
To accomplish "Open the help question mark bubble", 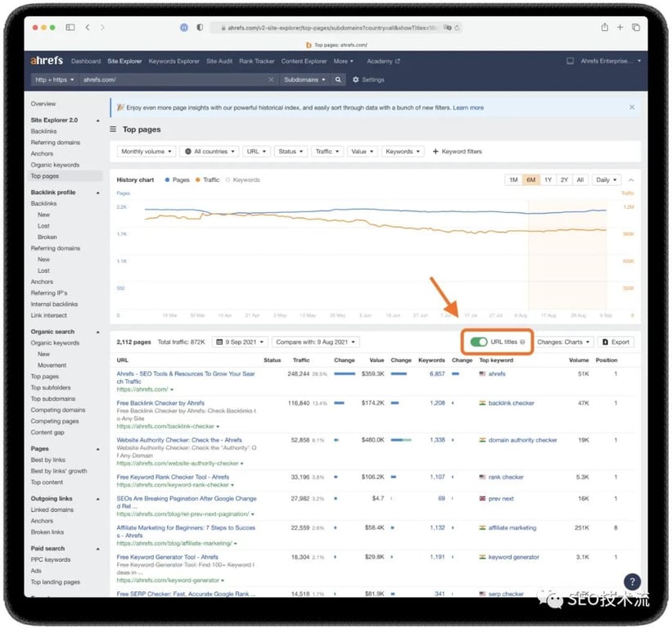I will (x=631, y=582).
